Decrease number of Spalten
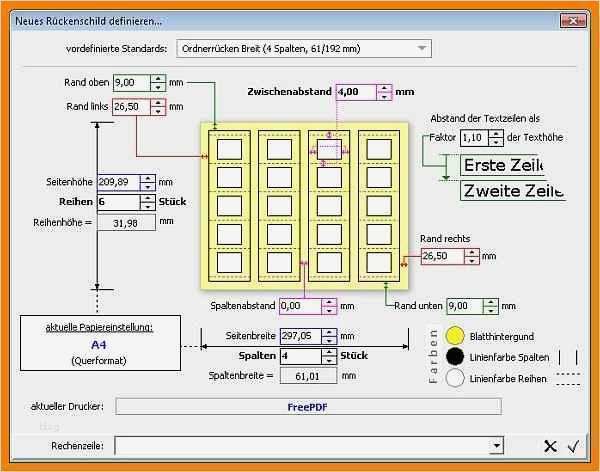The width and height of the screenshot is (600, 472). (329, 360)
